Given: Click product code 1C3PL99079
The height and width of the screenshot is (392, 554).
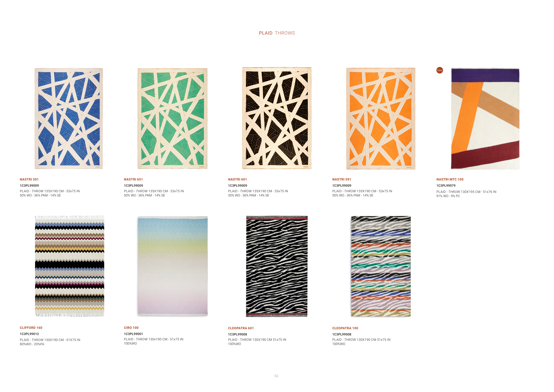Looking at the screenshot, I should (x=446, y=186).
